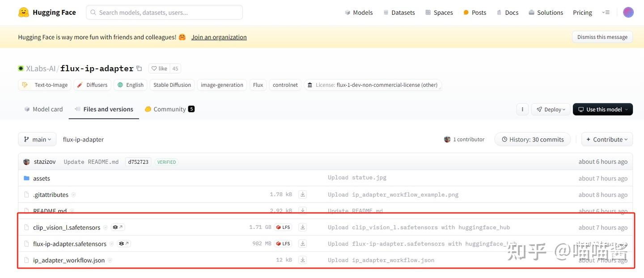The image size is (644, 278).
Task: Download the clip_vision_l.safetensors file
Action: tap(303, 227)
